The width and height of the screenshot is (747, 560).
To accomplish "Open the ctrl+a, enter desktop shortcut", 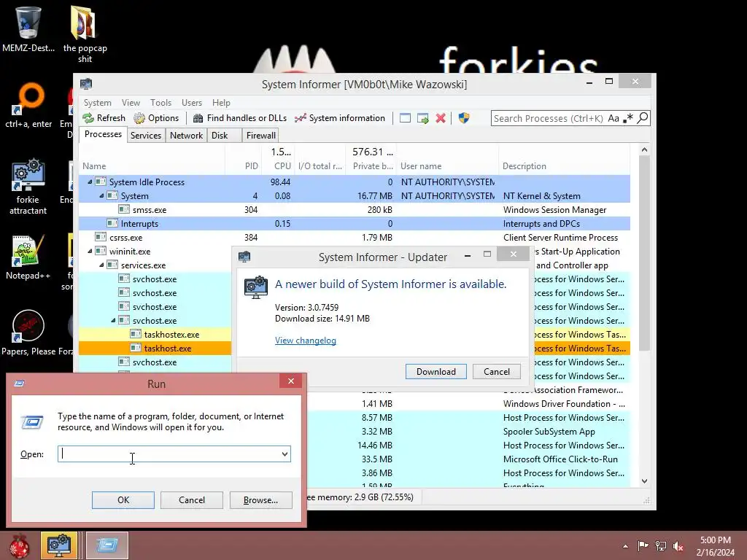I will click(28, 106).
